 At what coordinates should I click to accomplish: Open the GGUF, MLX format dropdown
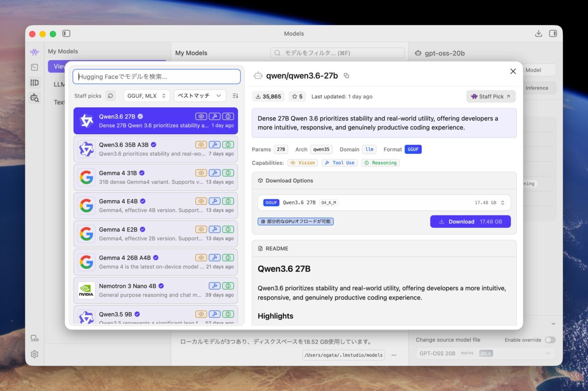pyautogui.click(x=147, y=96)
